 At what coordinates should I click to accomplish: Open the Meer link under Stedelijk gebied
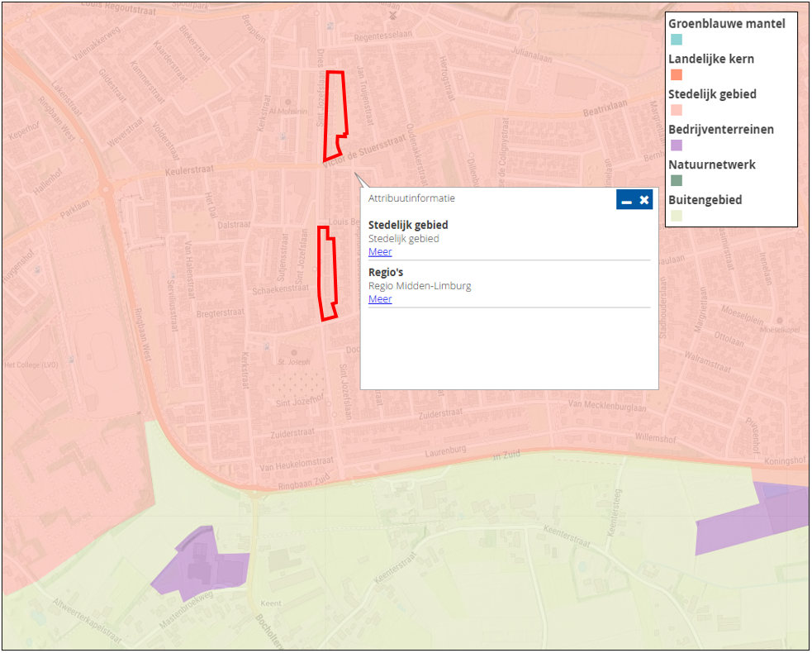pyautogui.click(x=380, y=252)
